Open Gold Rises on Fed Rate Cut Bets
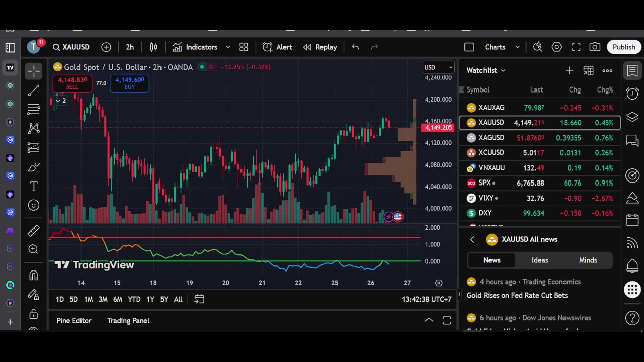This screenshot has width=644, height=362. tap(517, 295)
